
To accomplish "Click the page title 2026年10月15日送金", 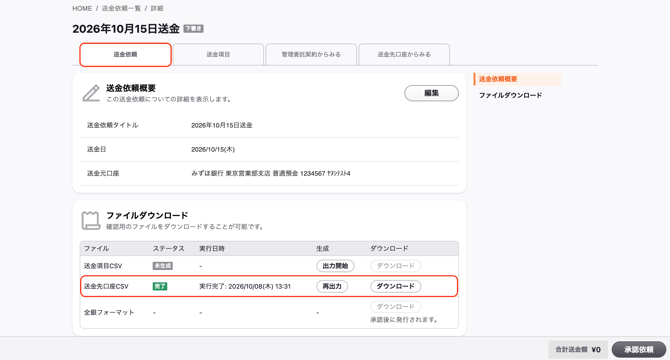I will click(x=126, y=29).
